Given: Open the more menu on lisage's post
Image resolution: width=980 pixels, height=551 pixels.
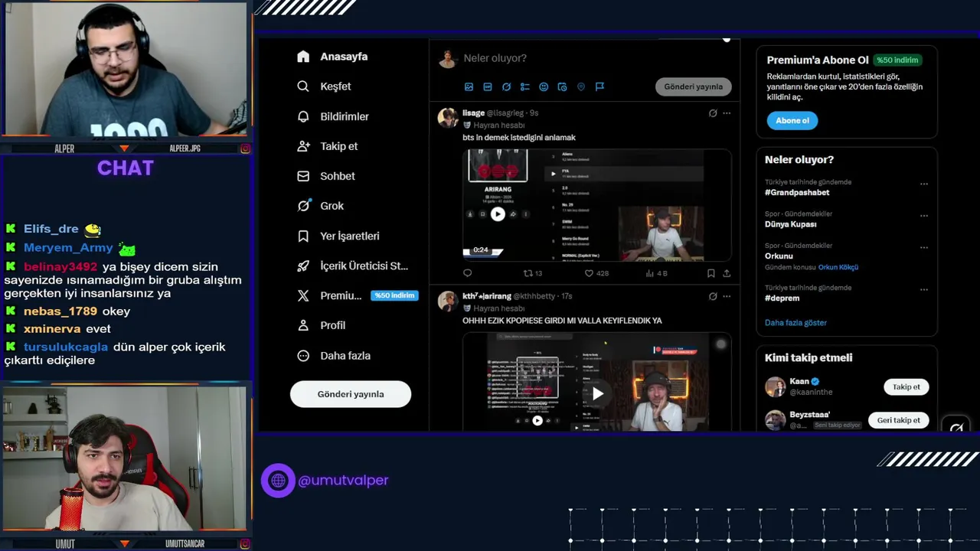Looking at the screenshot, I should click(727, 113).
